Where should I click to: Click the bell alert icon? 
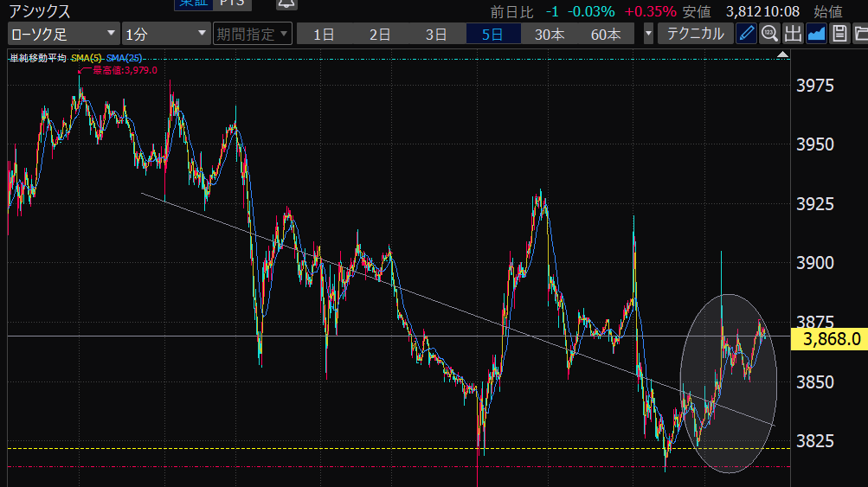pos(286,4)
